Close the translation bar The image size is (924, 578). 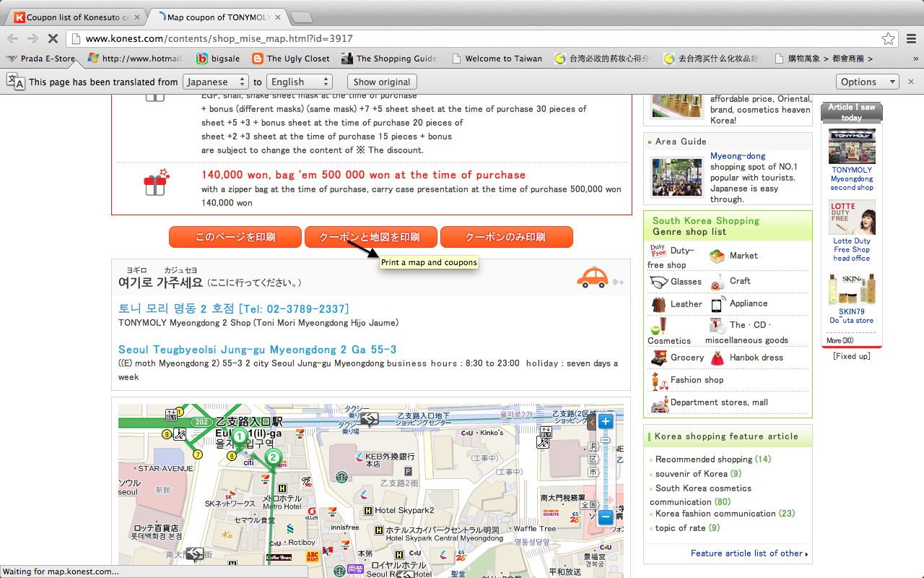point(911,82)
